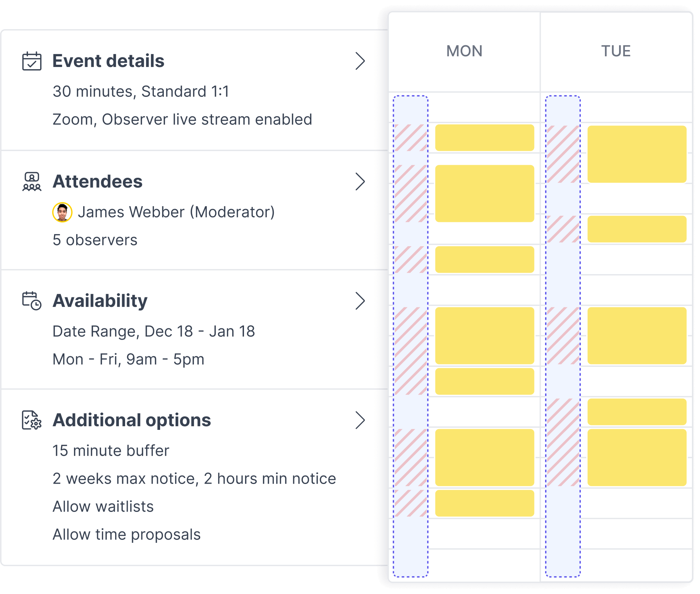Click the Event details calendar icon
700x594 pixels.
(x=32, y=61)
